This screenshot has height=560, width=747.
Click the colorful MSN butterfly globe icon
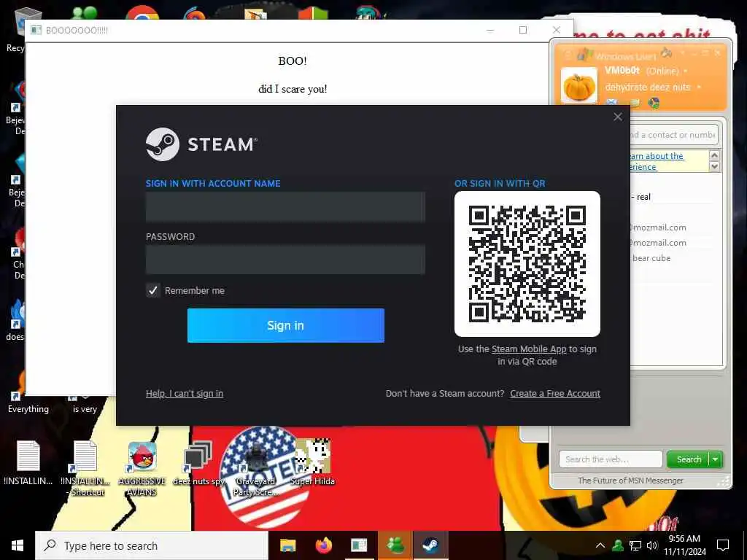pyautogui.click(x=654, y=103)
